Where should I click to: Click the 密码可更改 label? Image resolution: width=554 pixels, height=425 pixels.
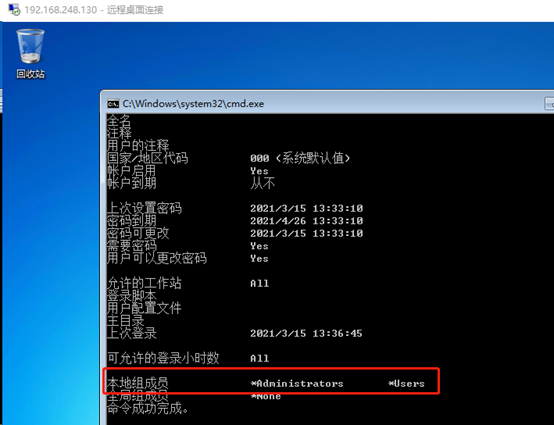click(x=138, y=233)
